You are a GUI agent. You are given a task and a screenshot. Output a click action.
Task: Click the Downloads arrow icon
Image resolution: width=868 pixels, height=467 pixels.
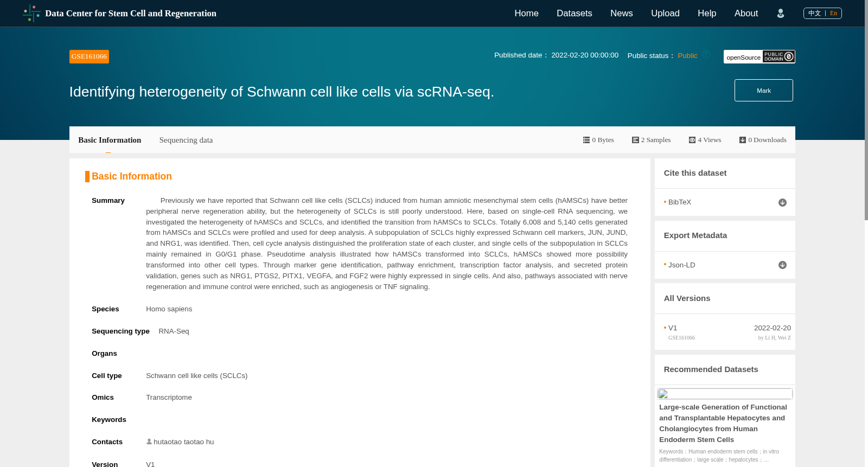click(743, 140)
